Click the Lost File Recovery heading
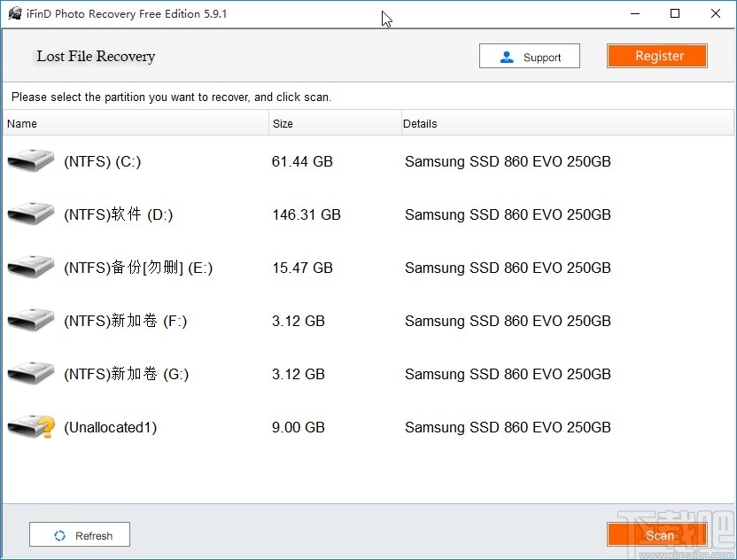The image size is (737, 560). coord(96,56)
